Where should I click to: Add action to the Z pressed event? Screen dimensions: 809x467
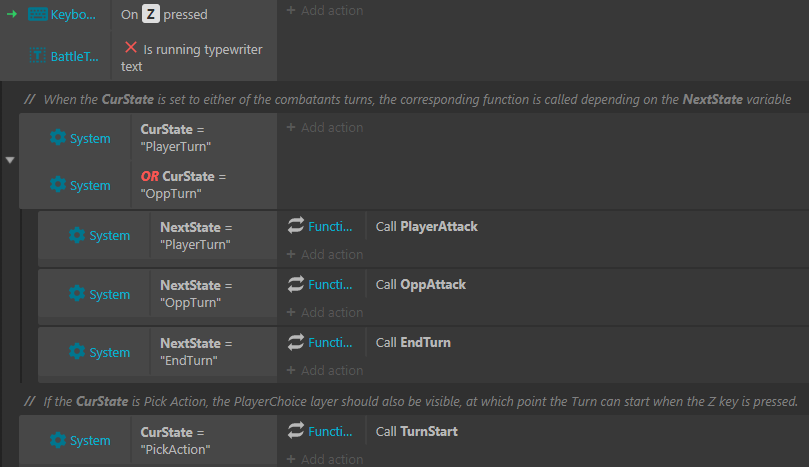pos(325,10)
